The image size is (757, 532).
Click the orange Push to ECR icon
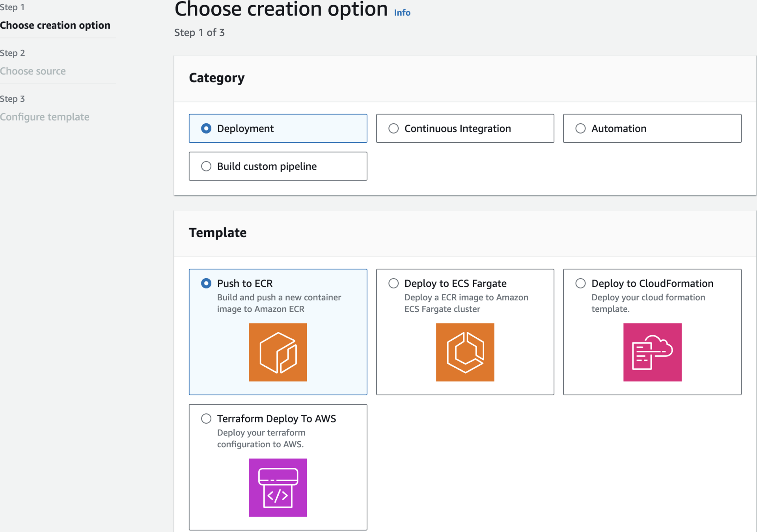(x=278, y=352)
